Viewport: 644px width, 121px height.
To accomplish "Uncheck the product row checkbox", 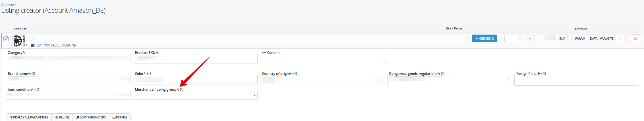I will coord(6,39).
